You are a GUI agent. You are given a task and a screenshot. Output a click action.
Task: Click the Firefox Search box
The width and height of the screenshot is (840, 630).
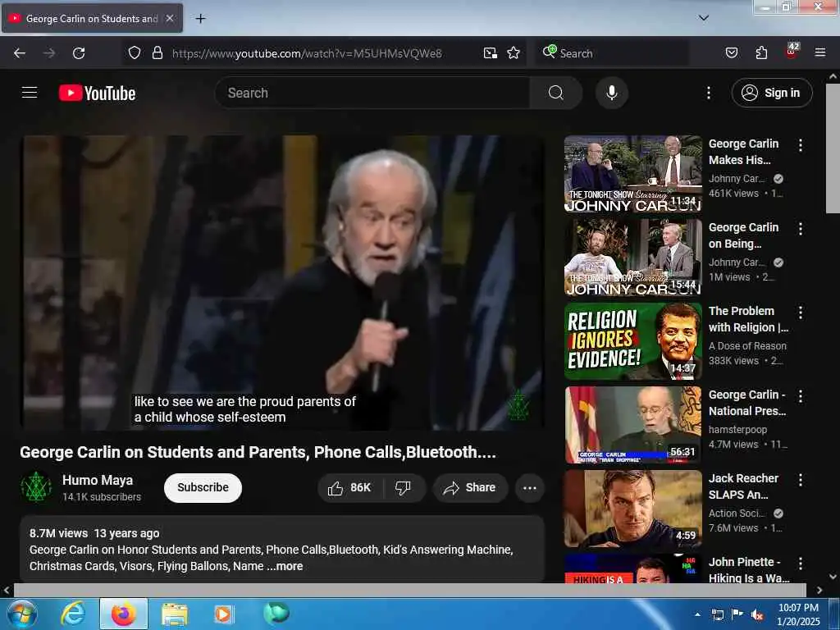pyautogui.click(x=612, y=53)
